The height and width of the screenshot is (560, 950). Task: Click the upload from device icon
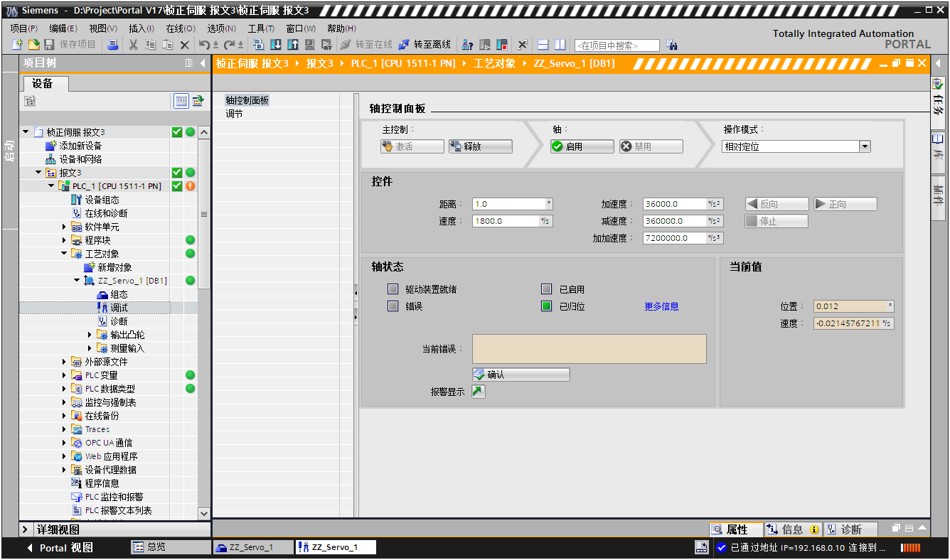click(x=293, y=45)
